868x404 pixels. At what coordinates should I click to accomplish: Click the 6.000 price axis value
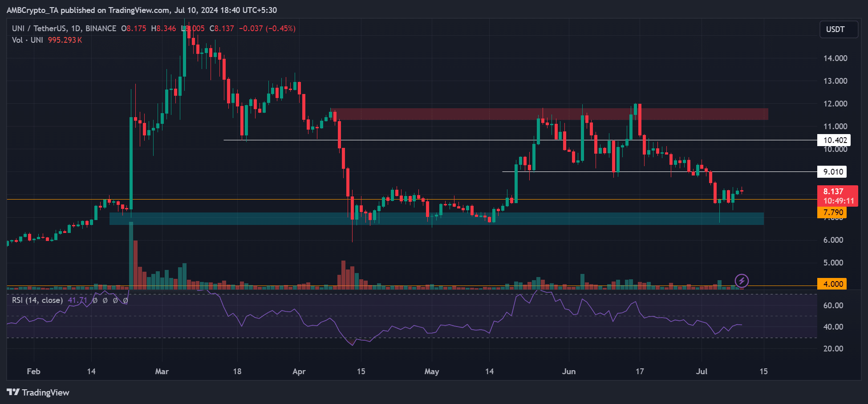pos(833,240)
